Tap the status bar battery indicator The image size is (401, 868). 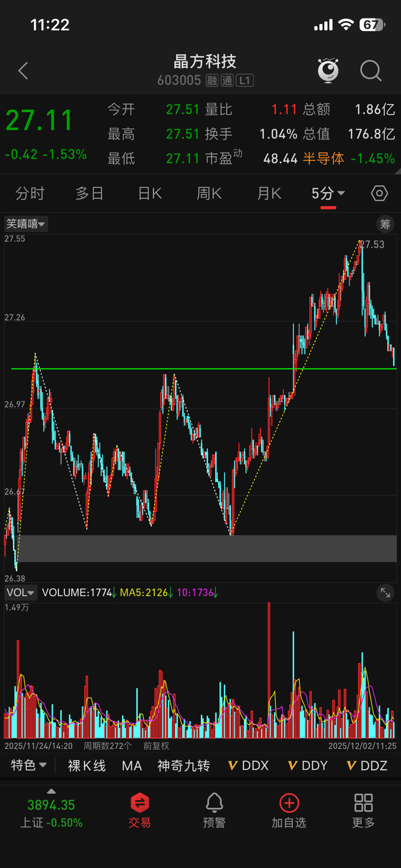coord(372,25)
